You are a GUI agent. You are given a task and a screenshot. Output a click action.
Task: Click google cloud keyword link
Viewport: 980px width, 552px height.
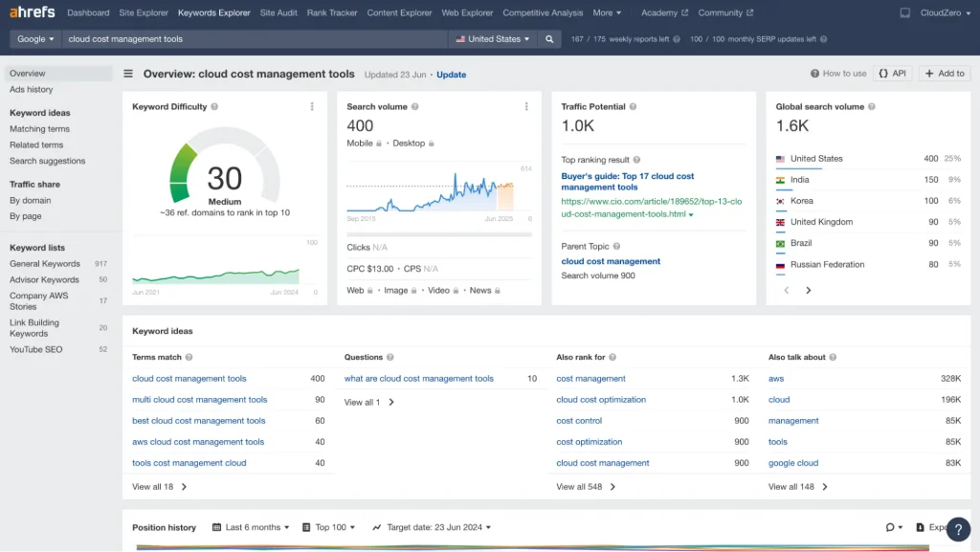(x=793, y=463)
